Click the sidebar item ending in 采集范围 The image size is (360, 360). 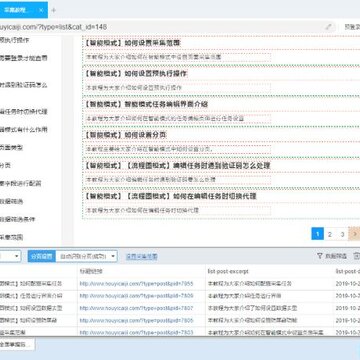[12, 237]
